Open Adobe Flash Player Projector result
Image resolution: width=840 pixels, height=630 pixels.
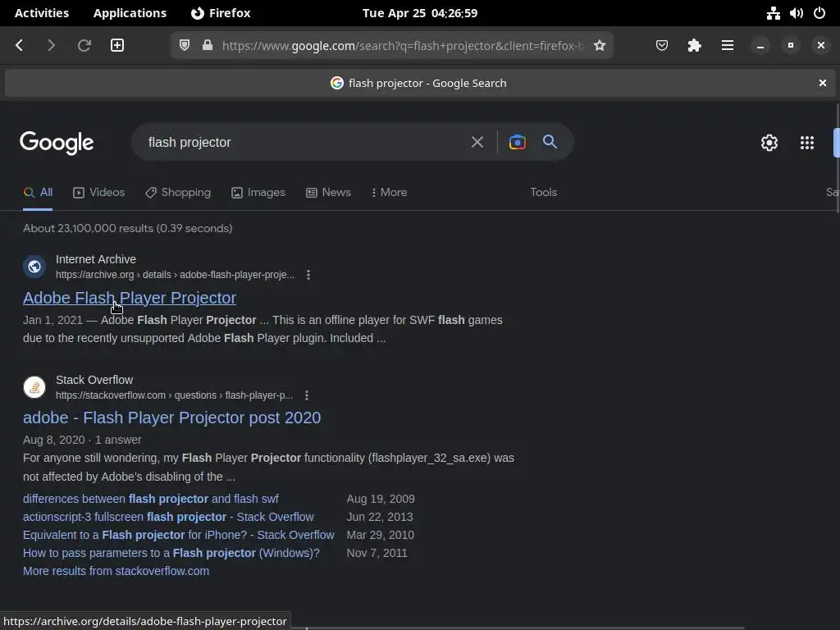click(130, 298)
